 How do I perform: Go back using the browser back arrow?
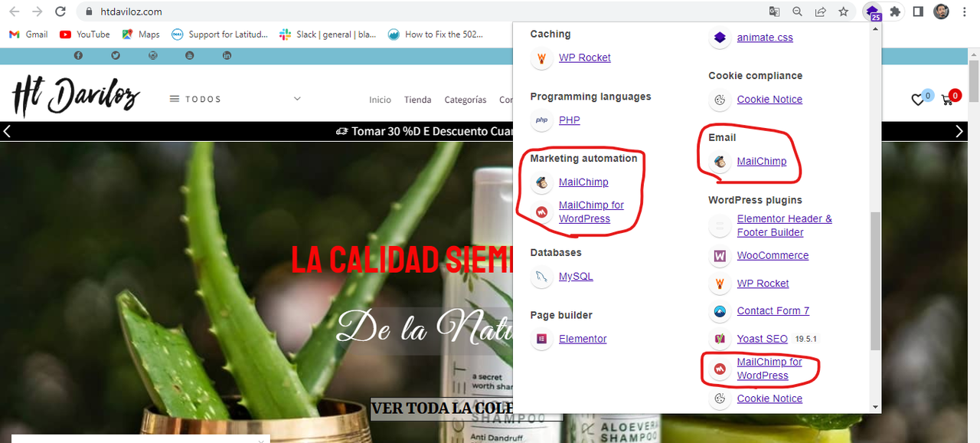pyautogui.click(x=15, y=11)
